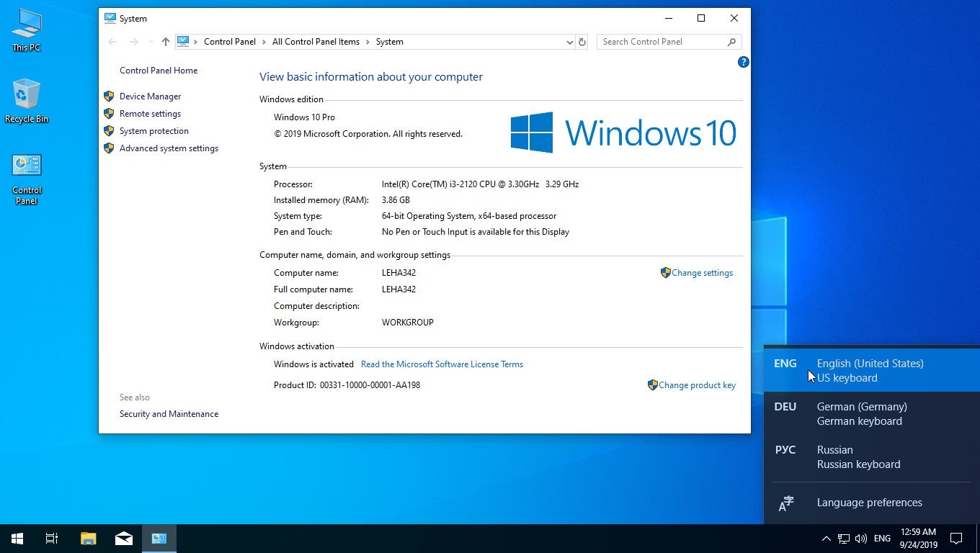Open System protection
Image resolution: width=980 pixels, height=553 pixels.
point(154,131)
